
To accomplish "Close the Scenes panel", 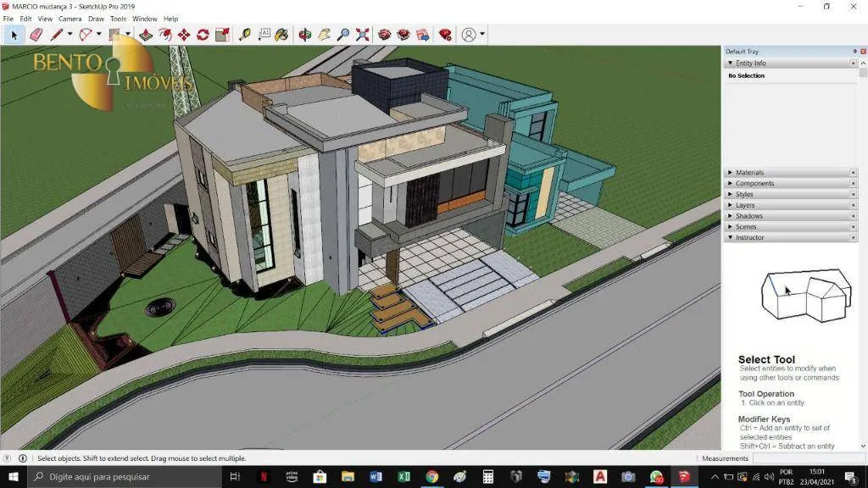I will (x=853, y=227).
